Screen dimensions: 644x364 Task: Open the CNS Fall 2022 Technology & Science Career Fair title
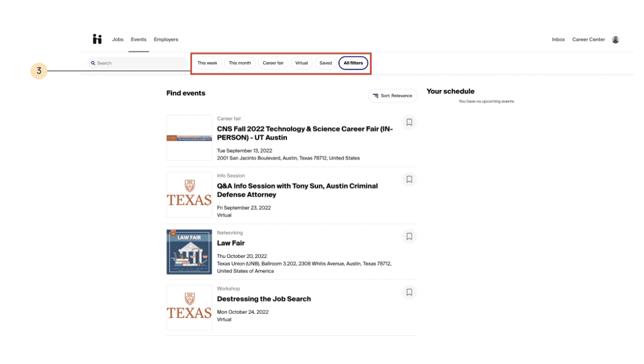305,133
